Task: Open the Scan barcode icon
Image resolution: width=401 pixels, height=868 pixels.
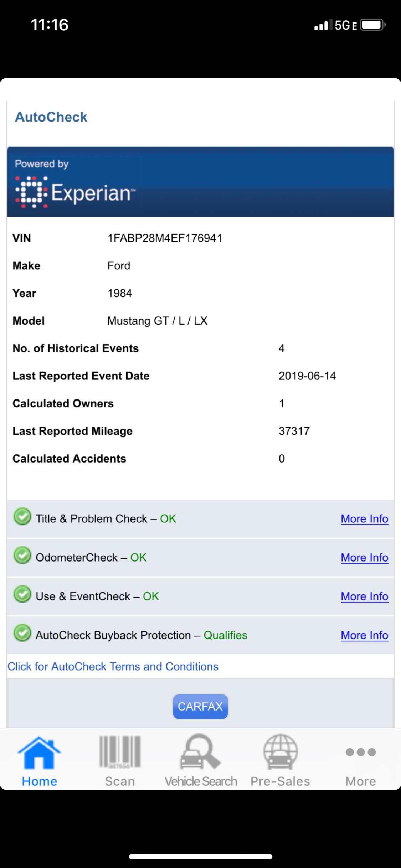Action: tap(120, 752)
